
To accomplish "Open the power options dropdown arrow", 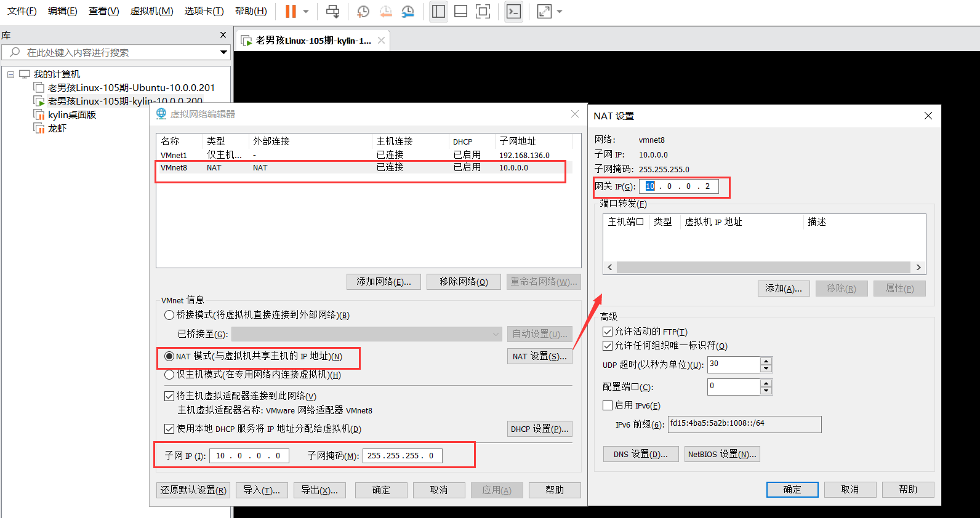I will (x=306, y=11).
